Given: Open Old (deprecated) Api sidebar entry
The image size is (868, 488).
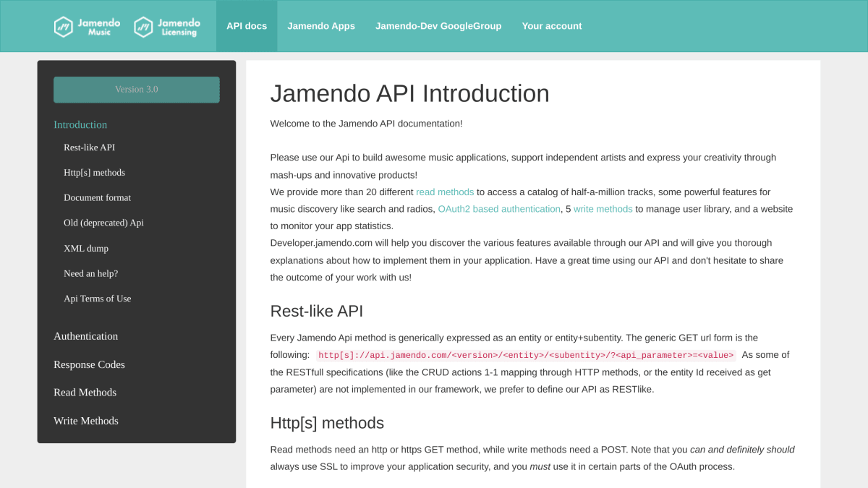Looking at the screenshot, I should point(103,223).
